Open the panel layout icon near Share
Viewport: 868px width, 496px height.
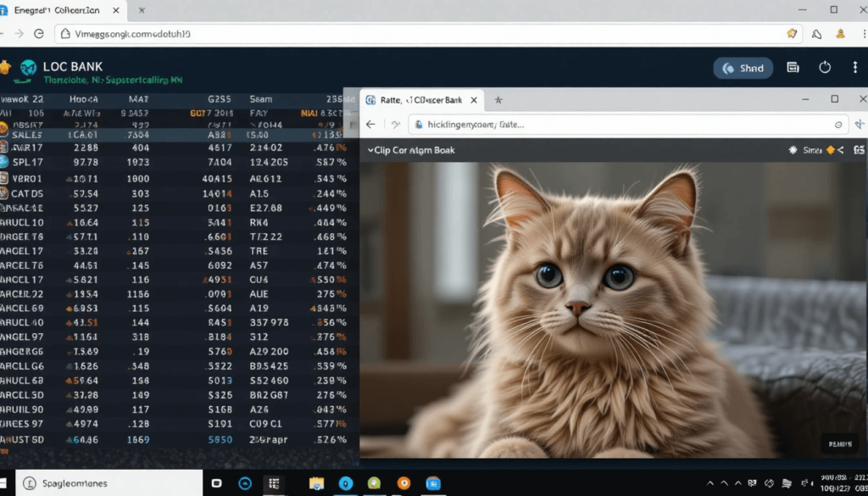[793, 67]
